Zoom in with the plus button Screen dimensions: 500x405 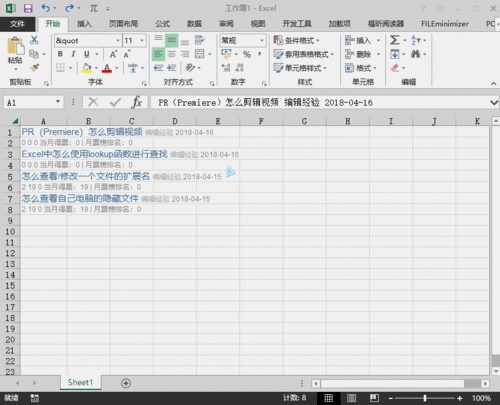pyautogui.click(x=460, y=398)
